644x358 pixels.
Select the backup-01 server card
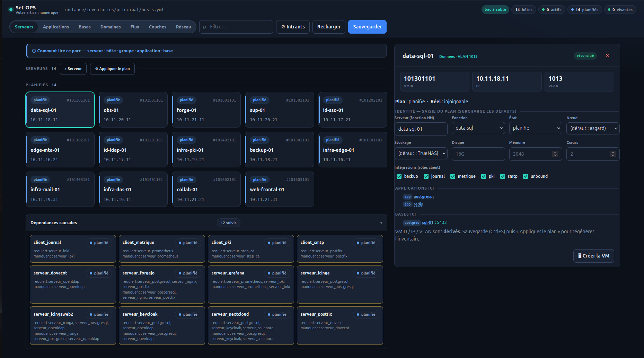click(x=279, y=149)
